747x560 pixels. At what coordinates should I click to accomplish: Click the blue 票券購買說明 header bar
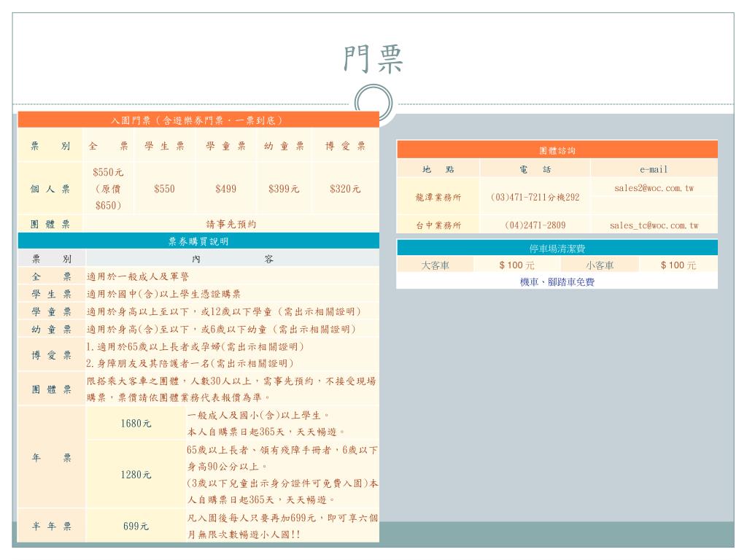tap(198, 241)
